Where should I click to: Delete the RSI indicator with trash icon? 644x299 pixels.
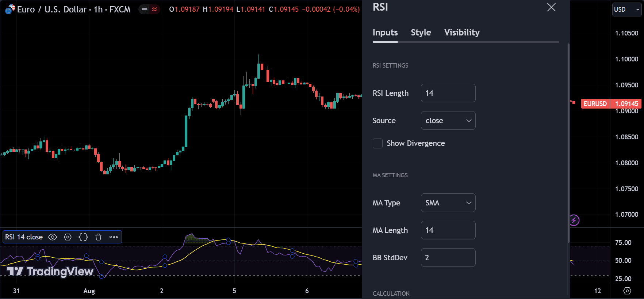point(98,237)
